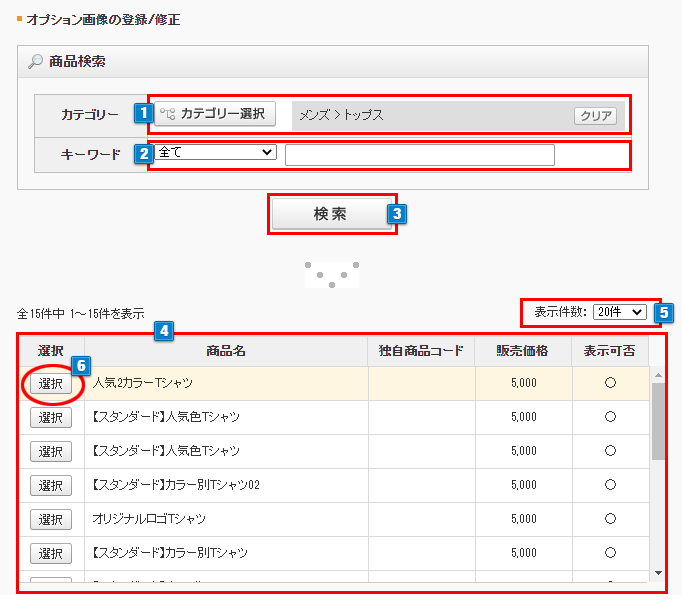Click the 販売価格 column header
Image resolution: width=682 pixels, height=608 pixels.
[x=521, y=351]
